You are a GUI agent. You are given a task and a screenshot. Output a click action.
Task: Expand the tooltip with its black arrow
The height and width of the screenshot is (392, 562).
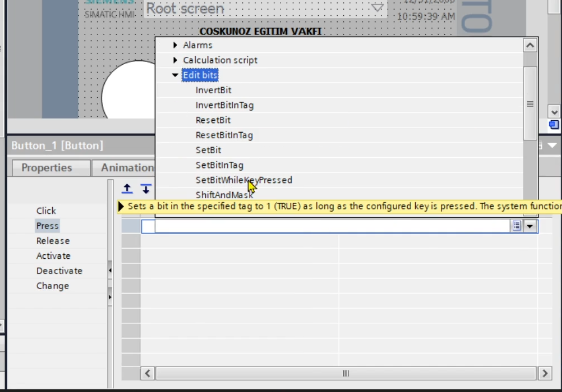tap(121, 206)
